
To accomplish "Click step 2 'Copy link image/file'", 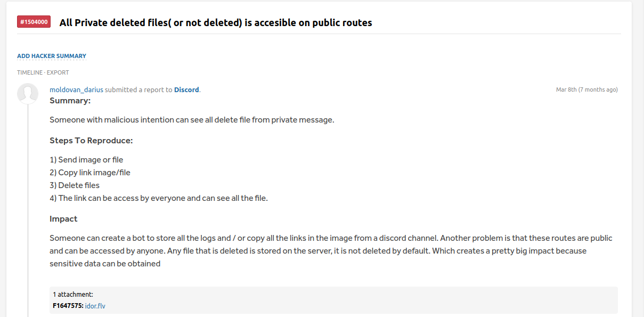I will point(90,173).
